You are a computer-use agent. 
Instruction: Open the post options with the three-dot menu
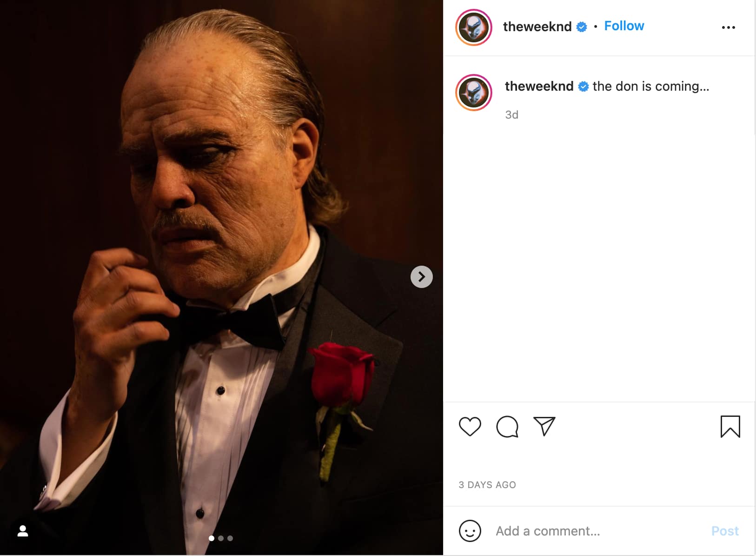729,27
